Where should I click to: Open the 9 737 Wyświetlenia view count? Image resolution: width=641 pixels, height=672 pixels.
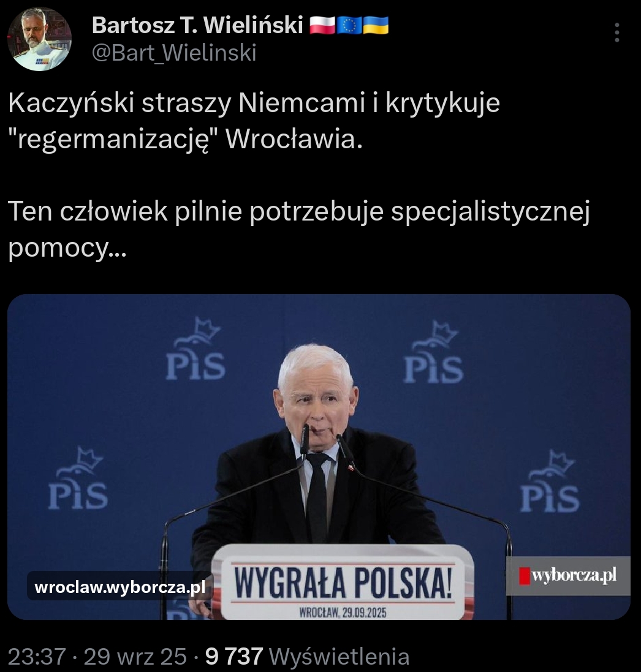click(307, 656)
